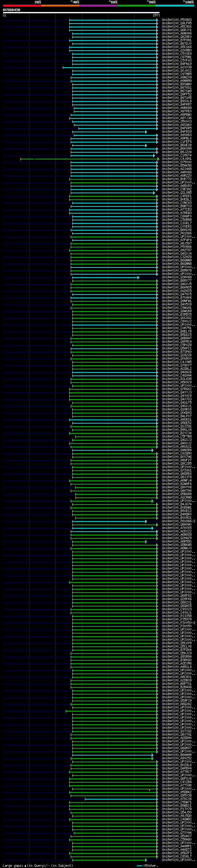The height and width of the screenshot is (868, 197).
Task: Click the purple ~60% identity legend segment
Action: click(99, 6)
